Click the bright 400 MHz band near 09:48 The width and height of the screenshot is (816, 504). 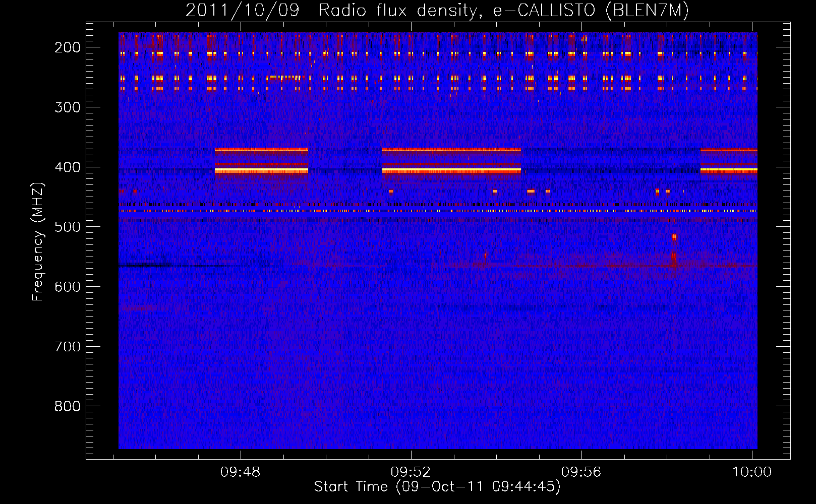point(261,171)
